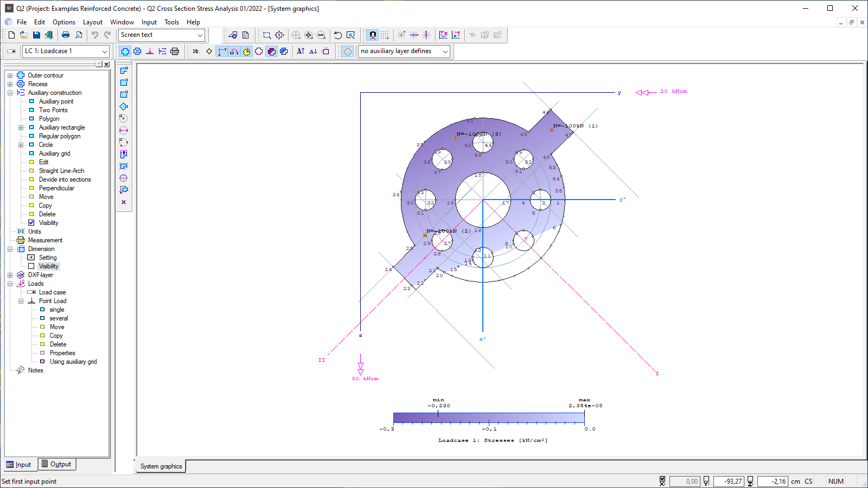Click the redraw/refresh view icon
Screen dimensions: 868x488
[337, 35]
